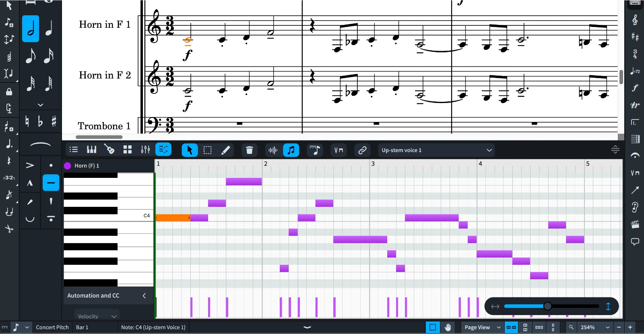Zoom in with the plus button
Screen dimensions: 644x334
coord(630,327)
